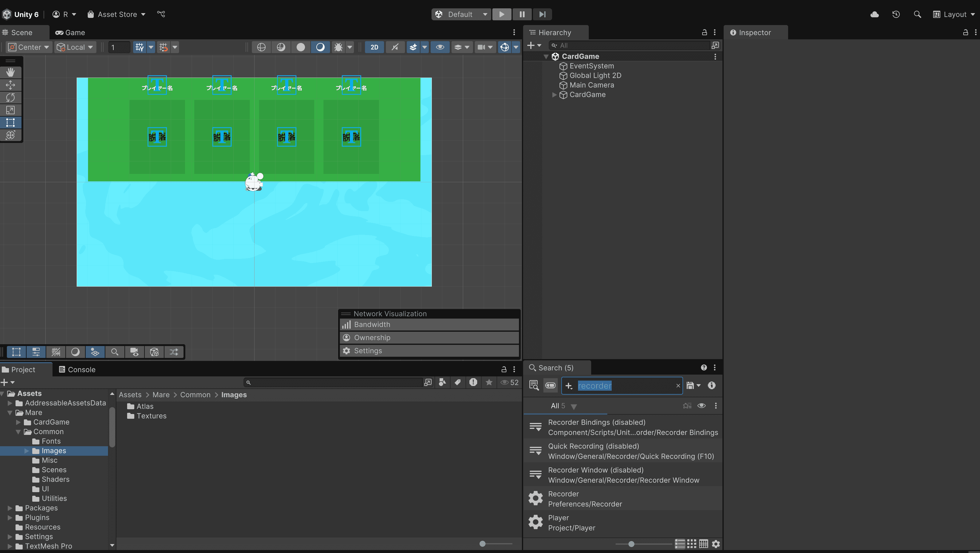The image size is (980, 553).
Task: Expand the CardGame child object
Action: [x=554, y=95]
